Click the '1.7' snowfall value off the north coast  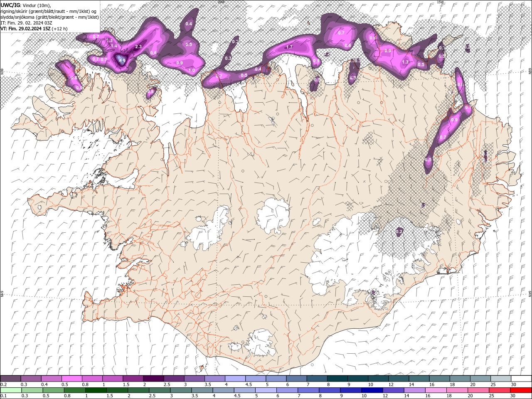pos(290,47)
